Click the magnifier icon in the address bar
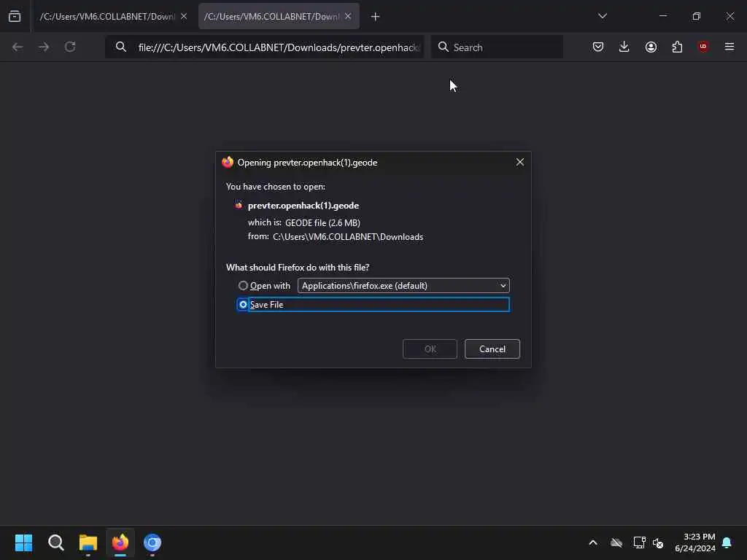 tap(121, 47)
